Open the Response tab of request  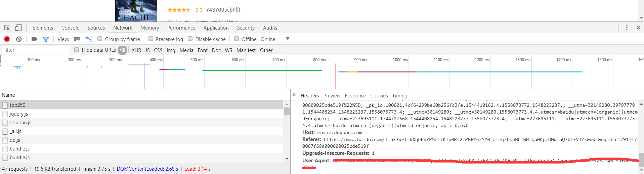pos(355,96)
